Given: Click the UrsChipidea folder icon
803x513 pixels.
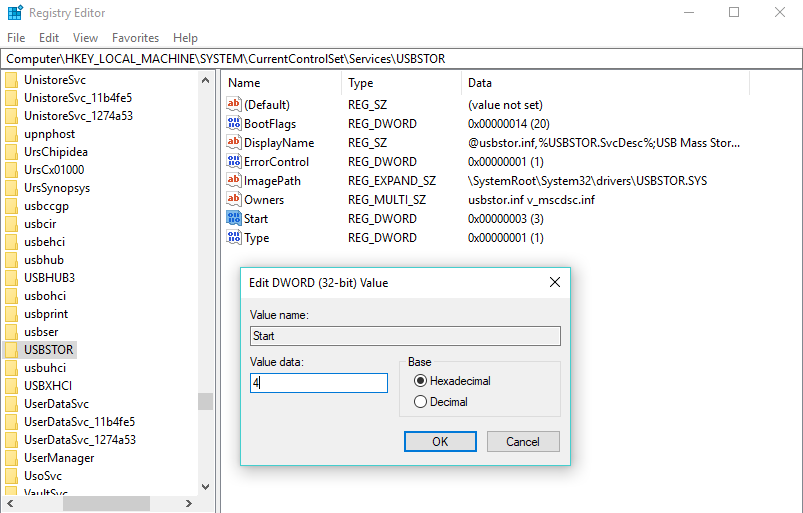Looking at the screenshot, I should pos(11,152).
